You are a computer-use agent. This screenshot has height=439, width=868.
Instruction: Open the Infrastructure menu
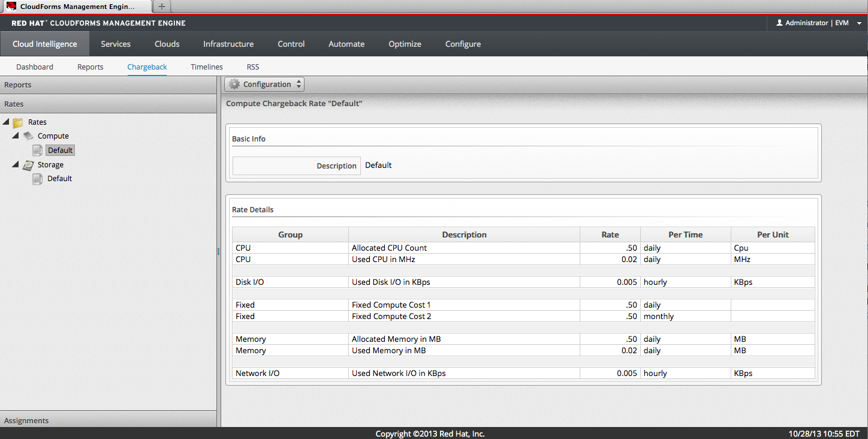pos(228,44)
